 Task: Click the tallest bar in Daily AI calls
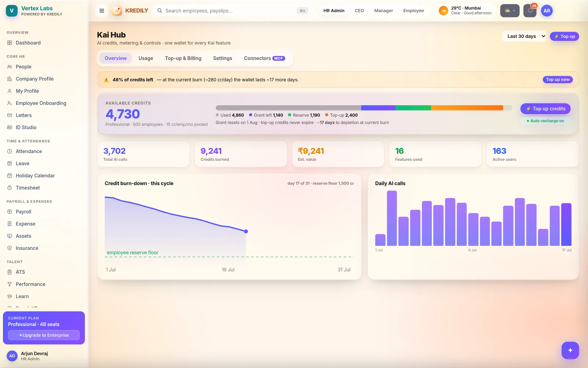click(x=392, y=218)
